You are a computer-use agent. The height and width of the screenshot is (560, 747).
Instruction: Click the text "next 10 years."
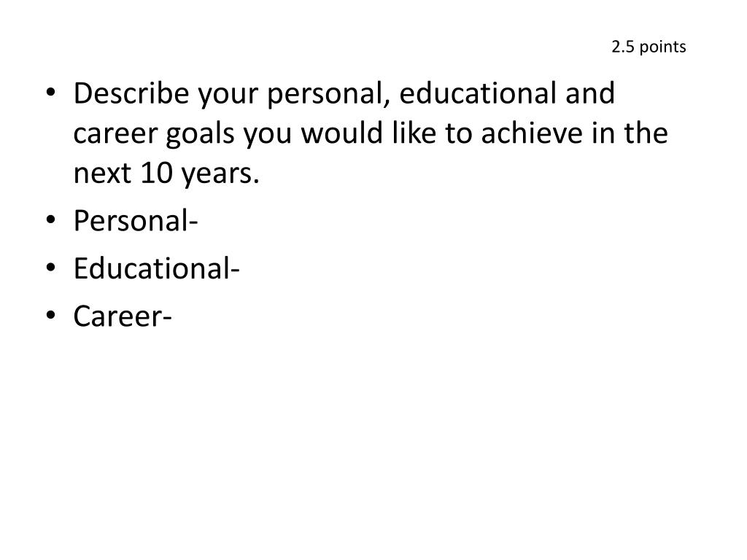click(x=167, y=176)
